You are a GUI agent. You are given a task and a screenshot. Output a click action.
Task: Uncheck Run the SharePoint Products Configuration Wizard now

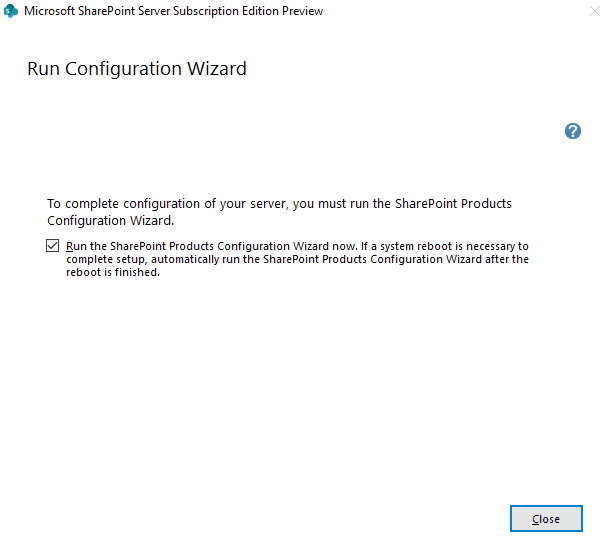(x=52, y=246)
